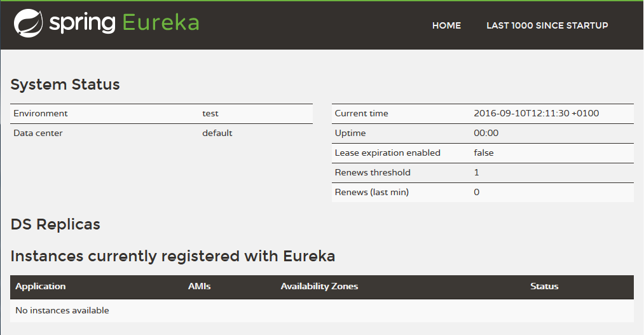Click the Availability Zones column header
This screenshot has width=644, height=335.
pyautogui.click(x=319, y=286)
